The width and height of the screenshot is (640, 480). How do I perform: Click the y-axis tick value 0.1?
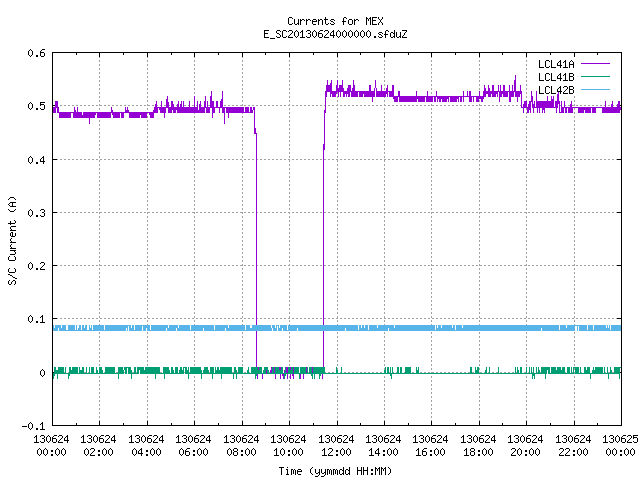pyautogui.click(x=36, y=319)
